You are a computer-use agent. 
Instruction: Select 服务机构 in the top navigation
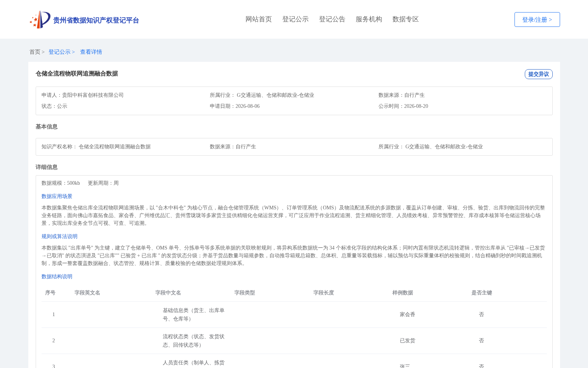[369, 19]
